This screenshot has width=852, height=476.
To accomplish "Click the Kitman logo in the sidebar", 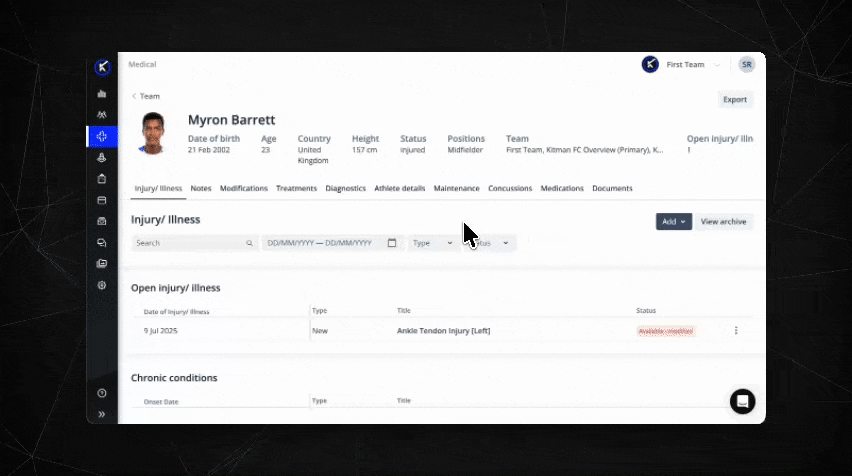I will (x=102, y=67).
